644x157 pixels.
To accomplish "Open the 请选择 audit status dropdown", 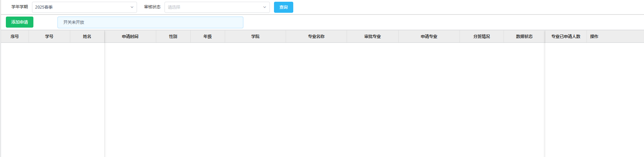I will coord(213,7).
